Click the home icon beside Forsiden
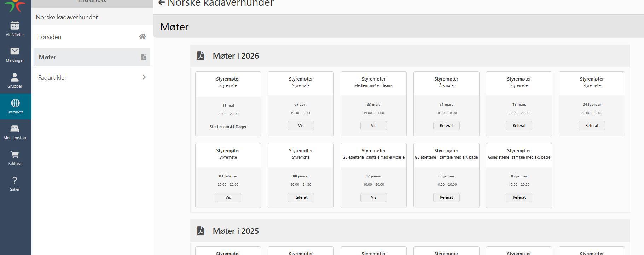Viewport: 644px width, 255px height. [x=143, y=37]
